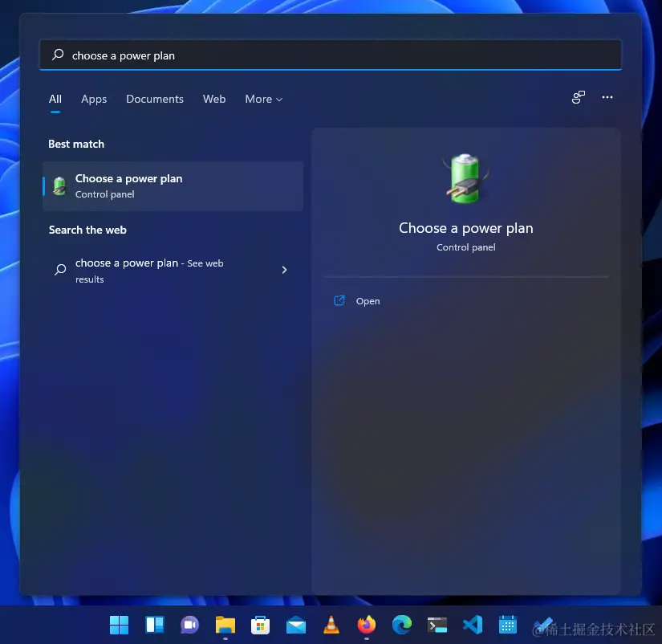662x644 pixels.
Task: Expand the More dropdown
Action: tap(263, 99)
